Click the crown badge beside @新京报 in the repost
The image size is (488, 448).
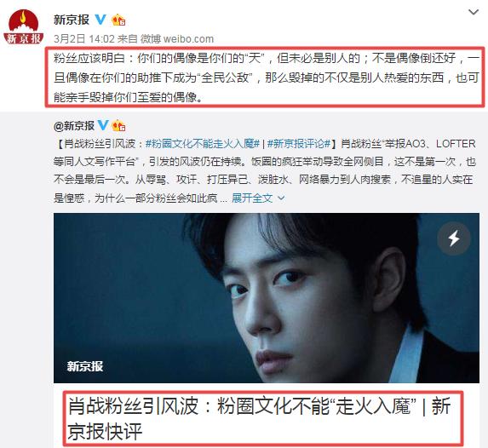pyautogui.click(x=118, y=126)
